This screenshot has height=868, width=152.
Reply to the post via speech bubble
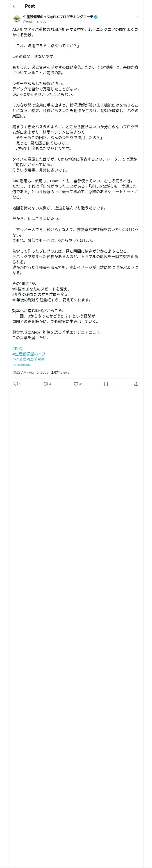coord(16,384)
